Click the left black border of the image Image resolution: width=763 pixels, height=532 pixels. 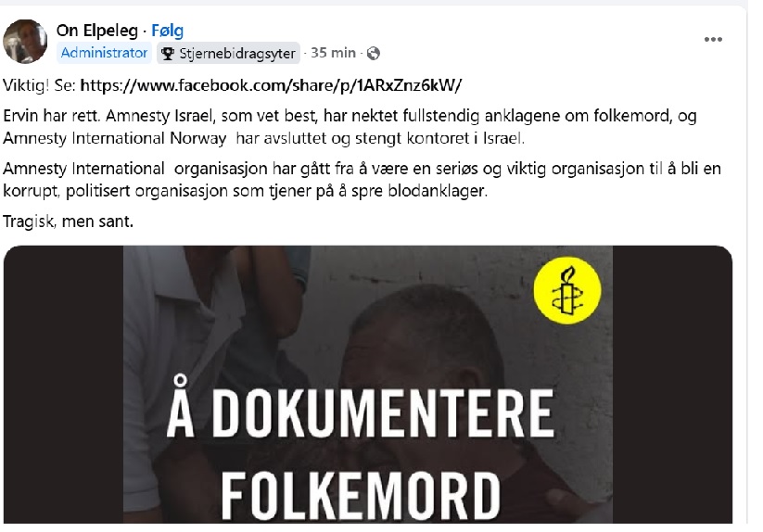pos(63,385)
